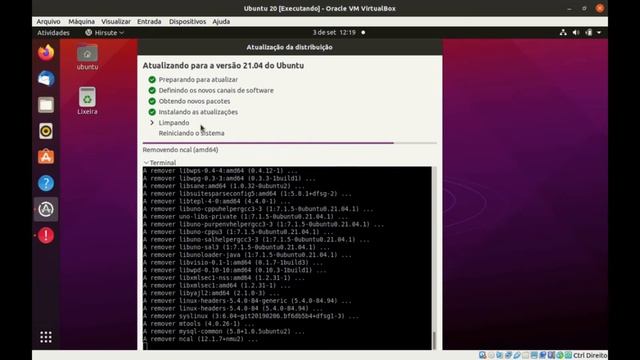Click the Removendo ncal (amd64) status text
This screenshot has height=360, width=640.
180,150
